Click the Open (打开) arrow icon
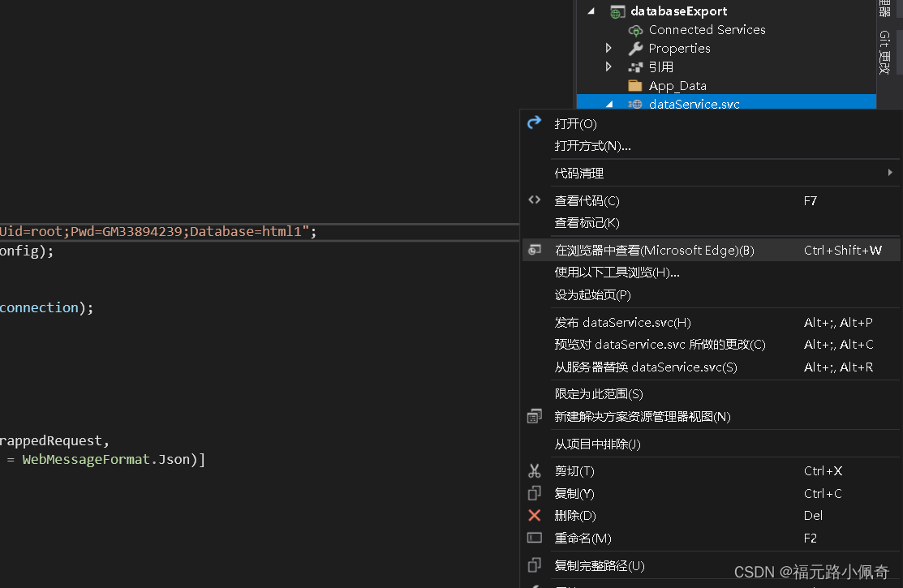Viewport: 903px width, 588px height. [x=534, y=123]
